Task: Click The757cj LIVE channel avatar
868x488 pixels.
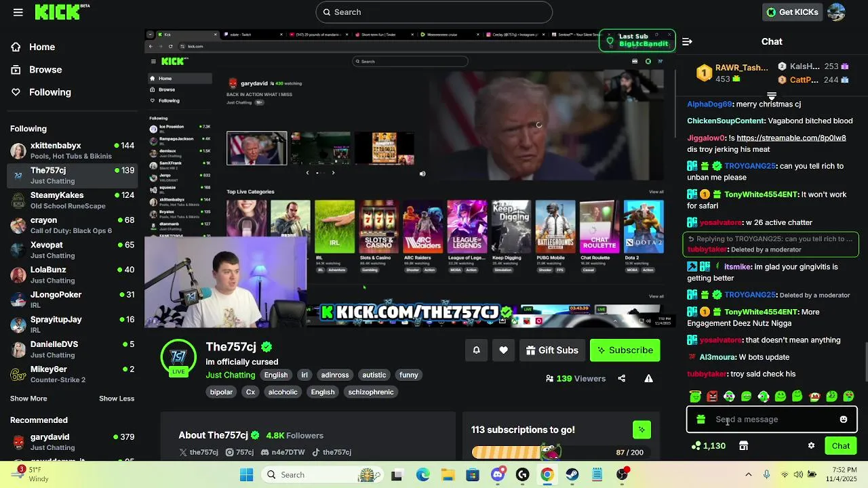Action: coord(178,357)
